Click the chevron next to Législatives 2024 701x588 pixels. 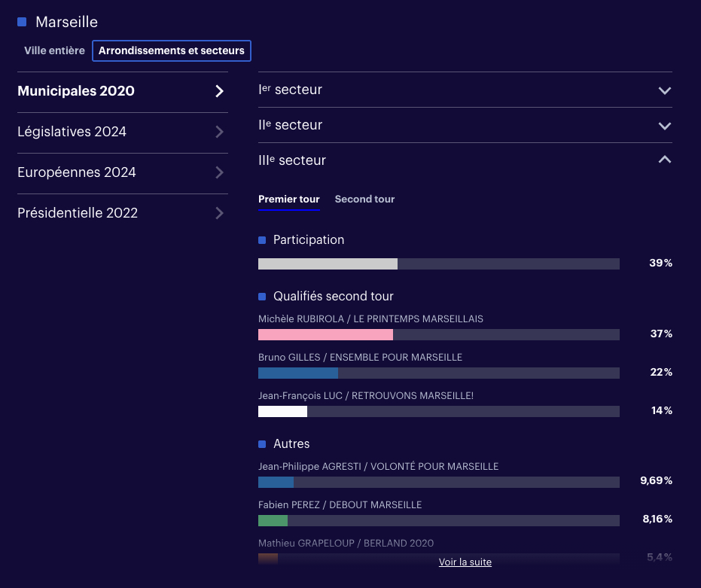pos(219,132)
